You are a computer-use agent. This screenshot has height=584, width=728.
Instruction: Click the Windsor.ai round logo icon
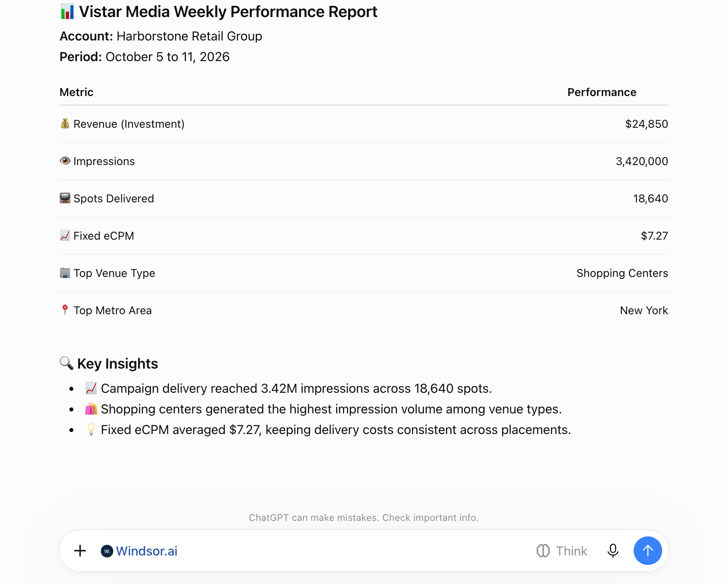click(107, 551)
